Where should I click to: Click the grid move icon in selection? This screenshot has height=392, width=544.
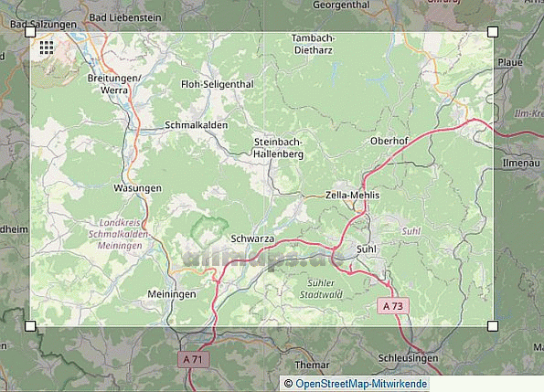tap(47, 48)
